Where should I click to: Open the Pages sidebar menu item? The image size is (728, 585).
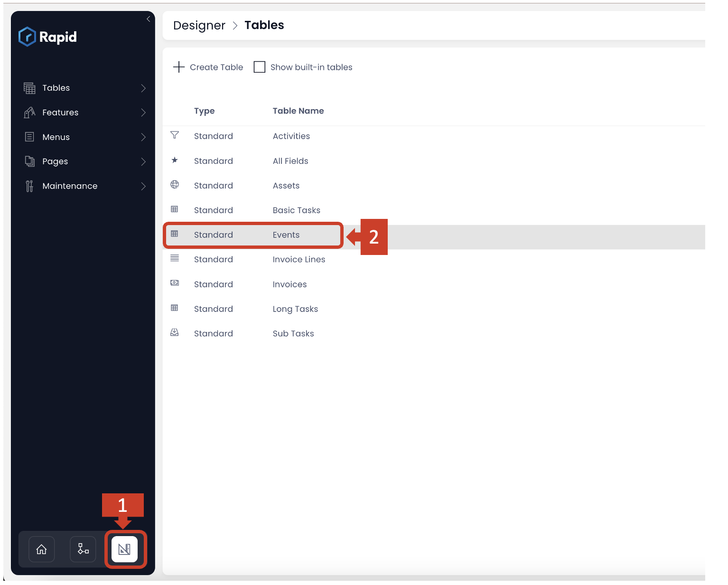[84, 161]
